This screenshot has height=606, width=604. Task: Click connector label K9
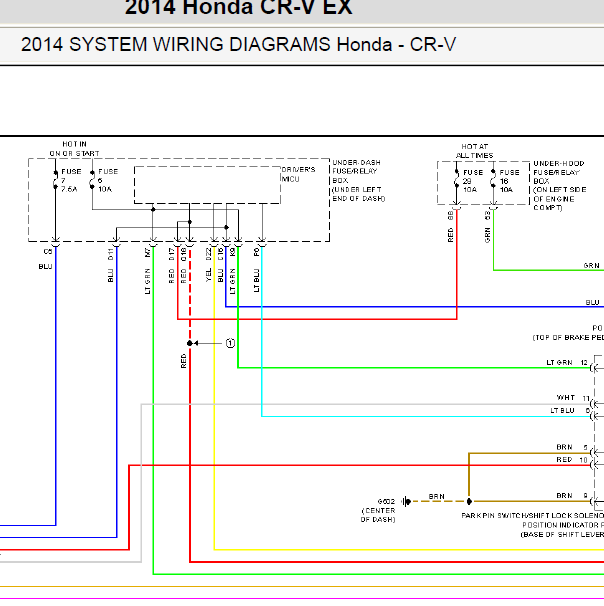tap(232, 252)
